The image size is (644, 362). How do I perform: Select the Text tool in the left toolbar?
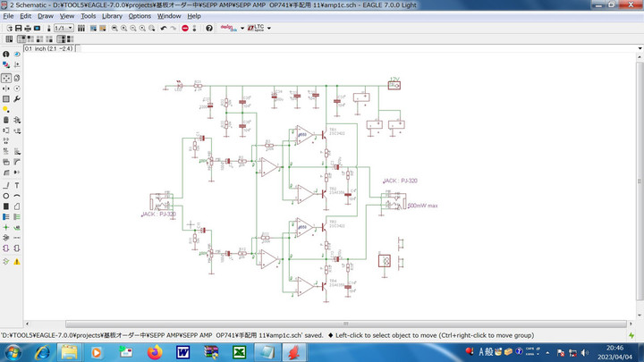(17, 184)
